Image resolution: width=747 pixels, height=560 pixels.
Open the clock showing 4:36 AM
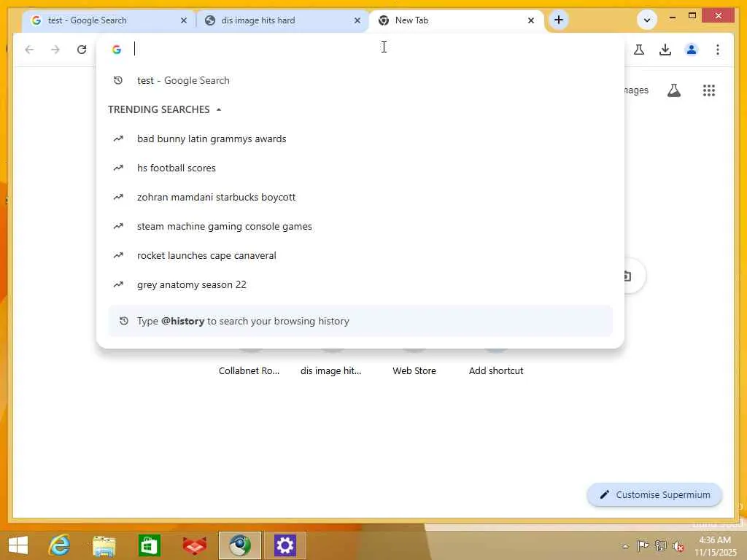click(715, 546)
